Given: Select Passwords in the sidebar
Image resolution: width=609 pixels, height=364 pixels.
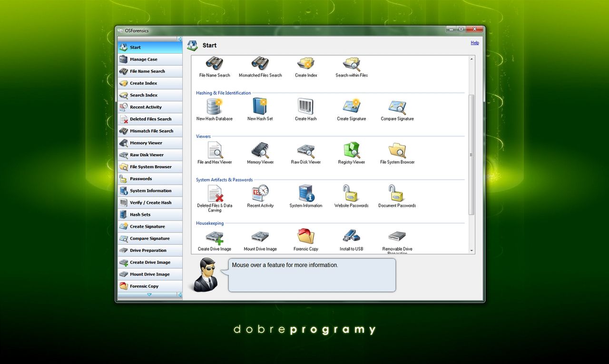Looking at the screenshot, I should coord(150,179).
